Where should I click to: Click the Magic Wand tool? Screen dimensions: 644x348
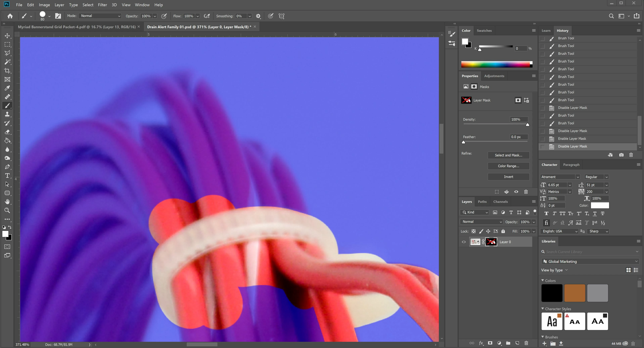click(7, 62)
